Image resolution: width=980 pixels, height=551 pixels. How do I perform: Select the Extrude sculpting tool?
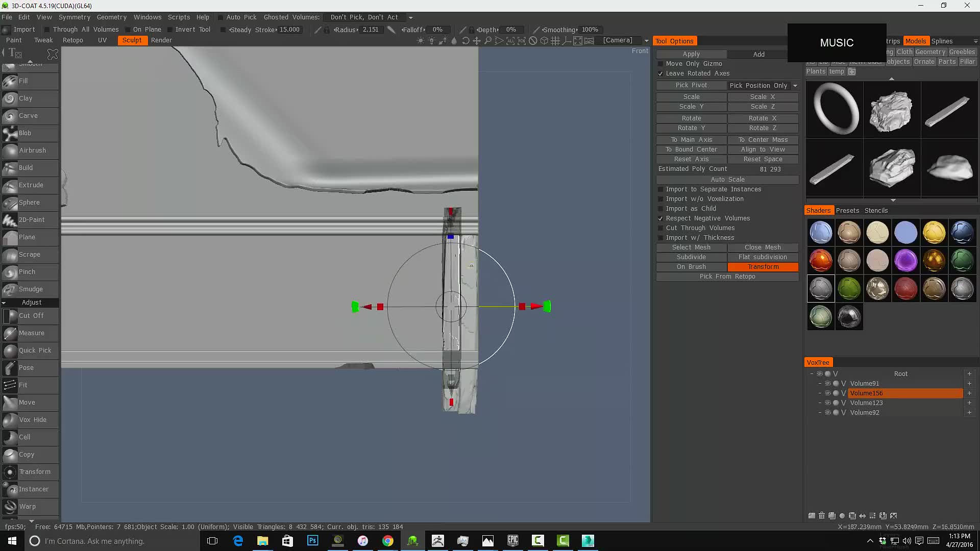31,185
